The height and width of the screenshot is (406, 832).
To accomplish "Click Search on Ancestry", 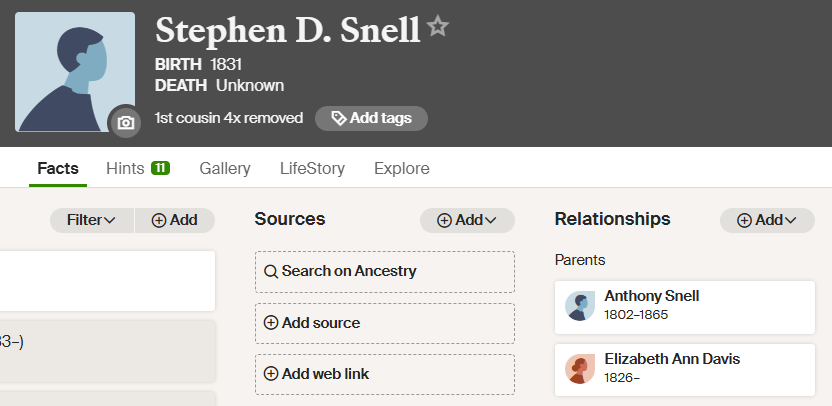I will click(384, 271).
